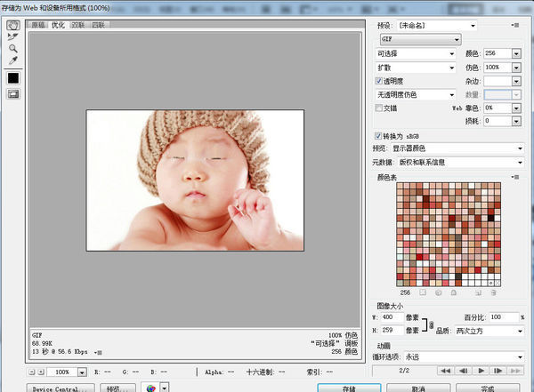534x392 pixels.
Task: Toggle slices visibility icon in toolbox
Action: pyautogui.click(x=14, y=94)
